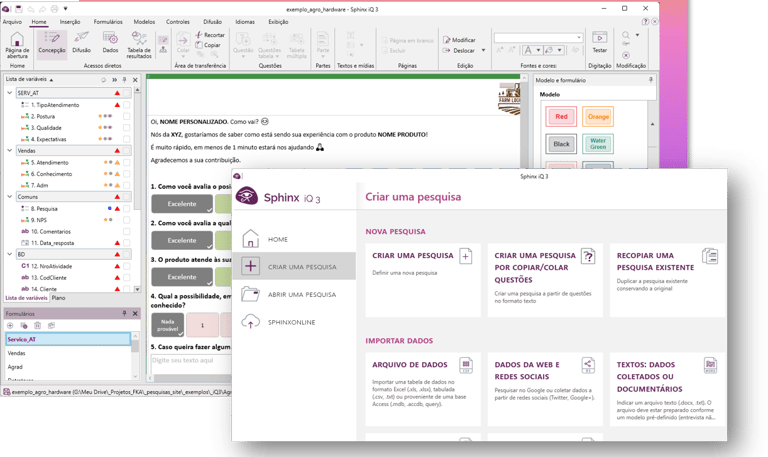The width and height of the screenshot is (768, 457).
Task: Tick the checkbox for 10. Comentarios
Action: pos(127,231)
